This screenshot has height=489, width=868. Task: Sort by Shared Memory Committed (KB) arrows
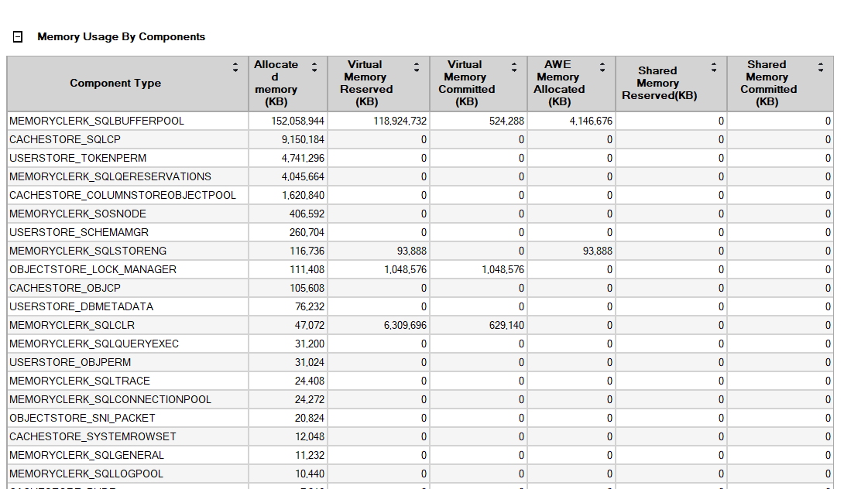(821, 67)
